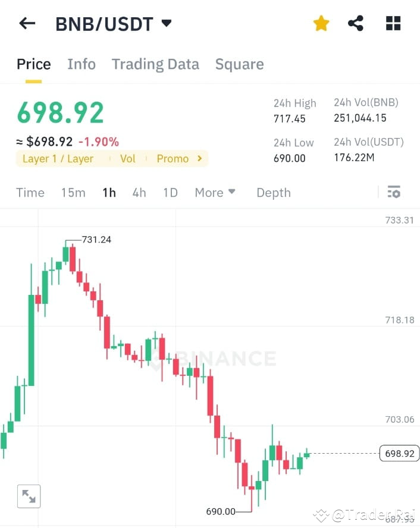Expand the More timeframes dropdown
This screenshot has width=420, height=528.
tap(214, 192)
